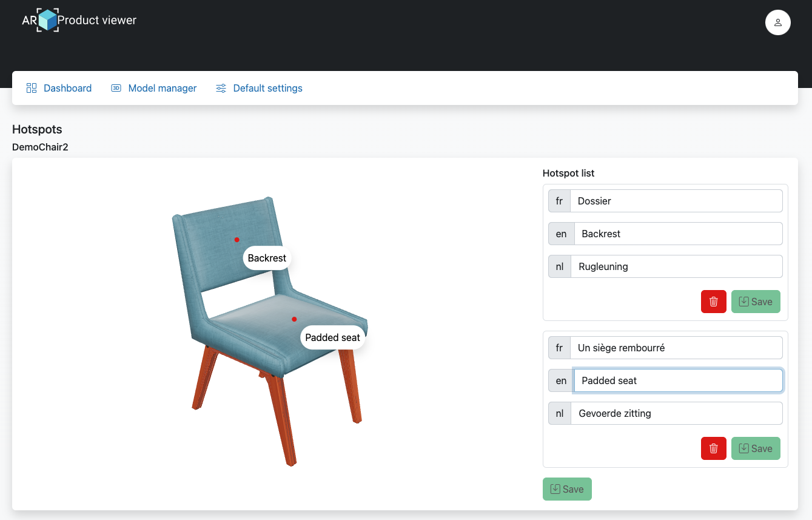
Task: Open the Dashboard menu item
Action: [x=67, y=88]
